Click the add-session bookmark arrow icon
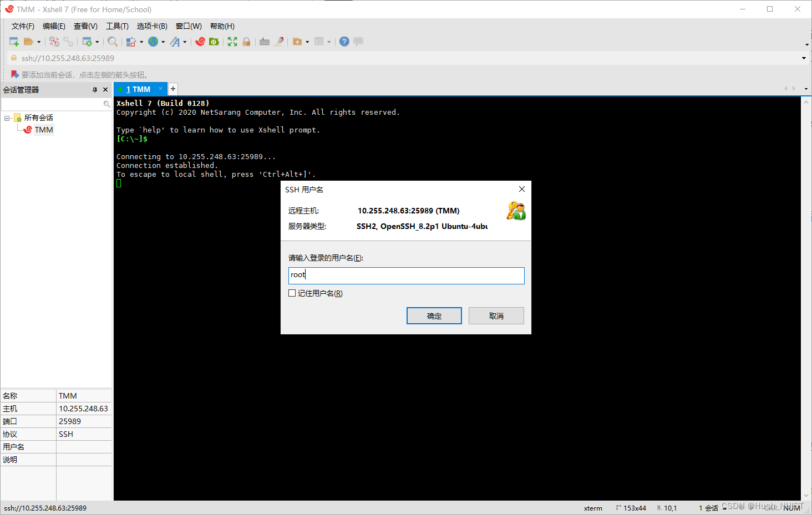Screen dimensions: 812x515 [x=15, y=74]
